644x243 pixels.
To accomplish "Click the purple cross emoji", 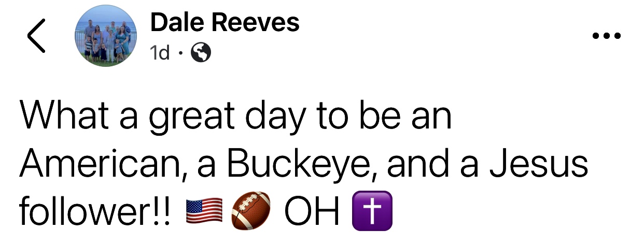I will click(x=372, y=211).
